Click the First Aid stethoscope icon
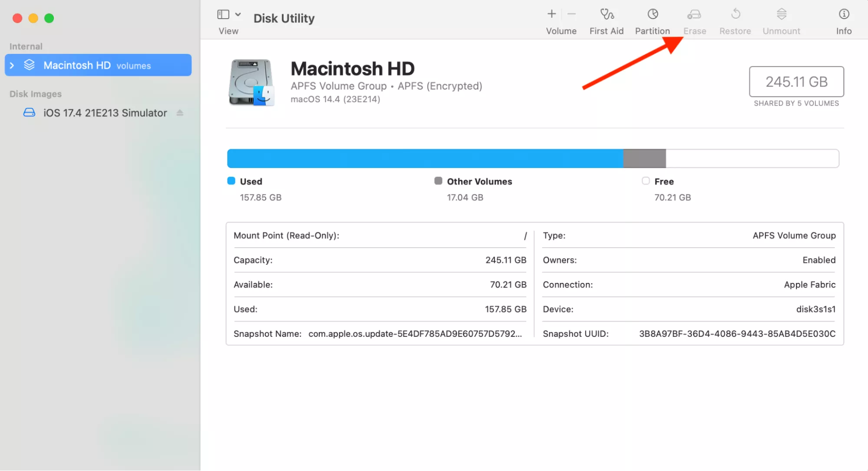This screenshot has height=471, width=868. pyautogui.click(x=607, y=14)
